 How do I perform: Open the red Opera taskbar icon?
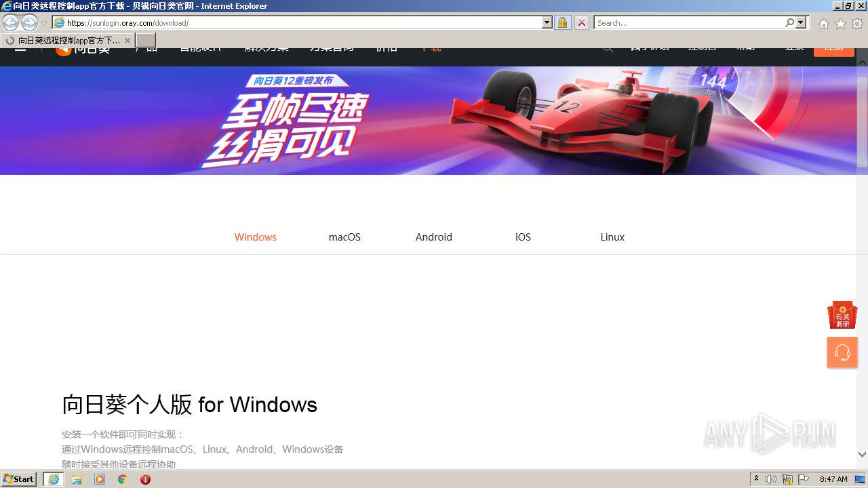click(145, 479)
